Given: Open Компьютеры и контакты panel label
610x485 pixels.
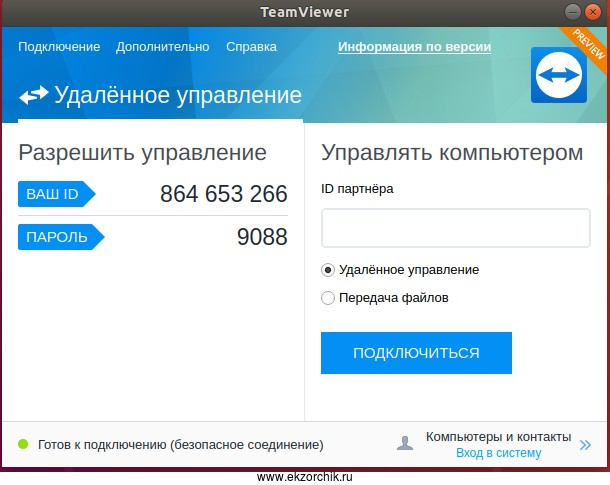Looking at the screenshot, I should click(x=498, y=436).
